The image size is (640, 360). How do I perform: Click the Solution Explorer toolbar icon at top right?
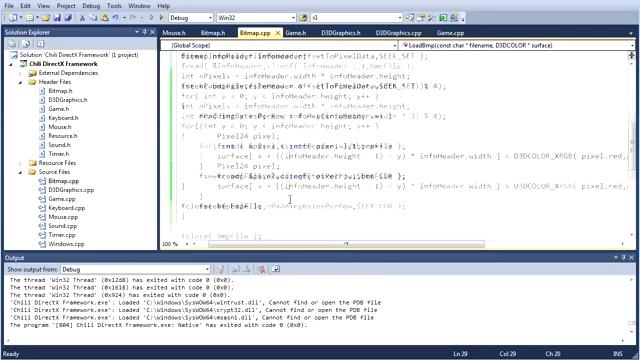pos(410,18)
